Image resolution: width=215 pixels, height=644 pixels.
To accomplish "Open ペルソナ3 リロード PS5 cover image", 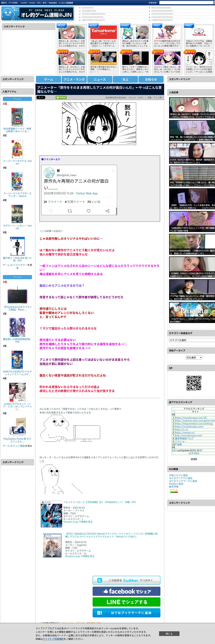I will point(51,514).
